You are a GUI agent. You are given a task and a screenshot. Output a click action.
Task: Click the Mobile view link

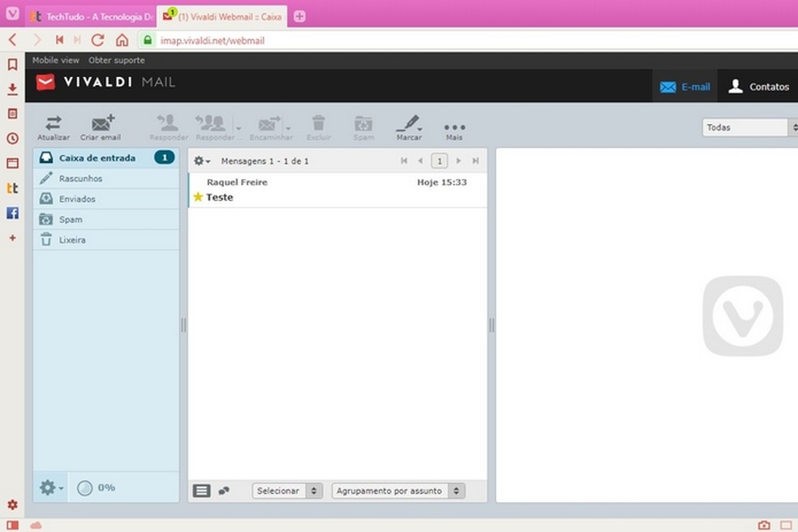(x=55, y=60)
